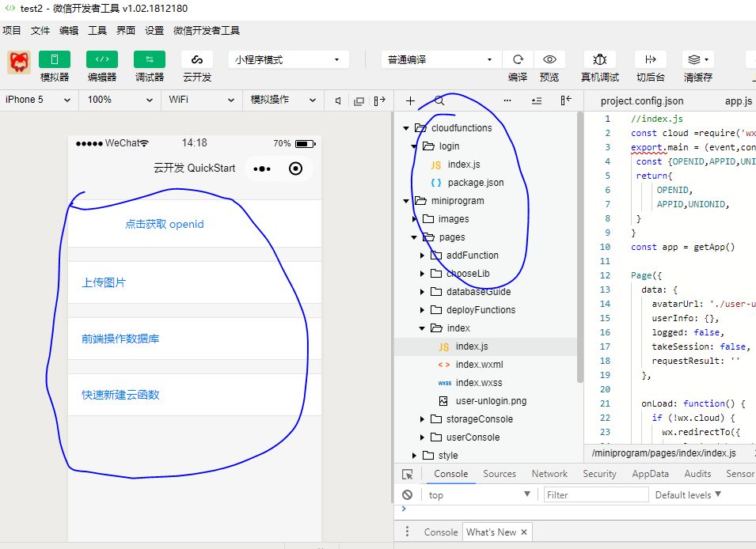756x549 pixels.
Task: Switch to app.js editor tab
Action: pyautogui.click(x=738, y=101)
